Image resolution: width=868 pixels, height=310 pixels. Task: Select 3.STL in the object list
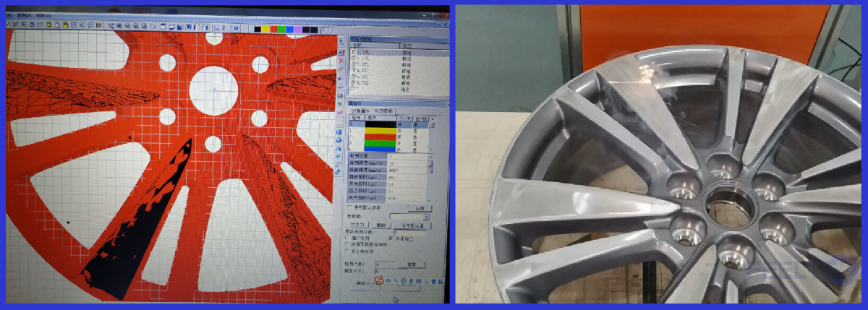click(x=396, y=64)
